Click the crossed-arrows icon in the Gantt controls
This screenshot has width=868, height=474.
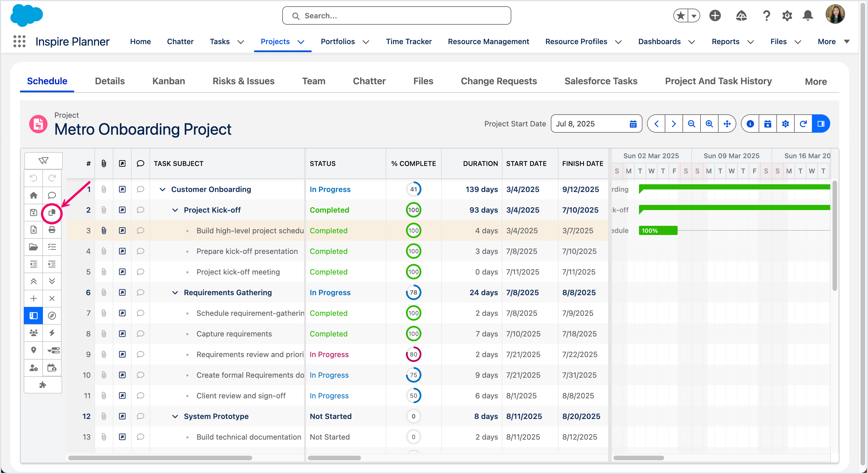tap(727, 124)
